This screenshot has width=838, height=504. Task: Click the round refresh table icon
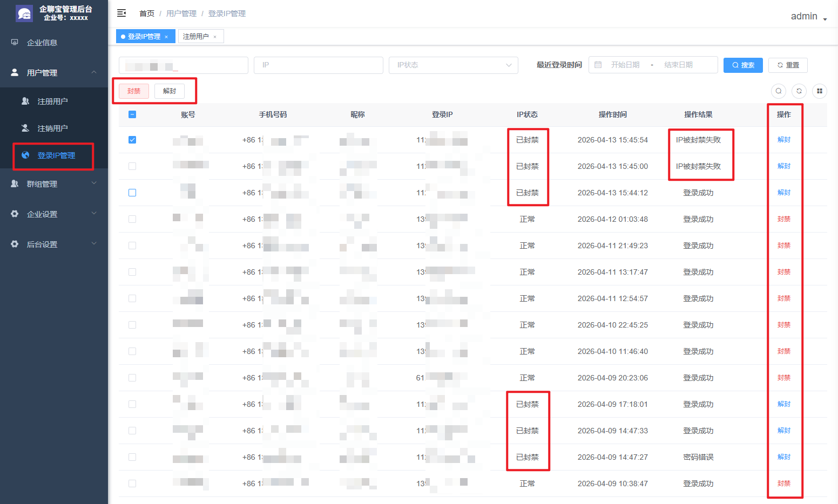point(799,91)
